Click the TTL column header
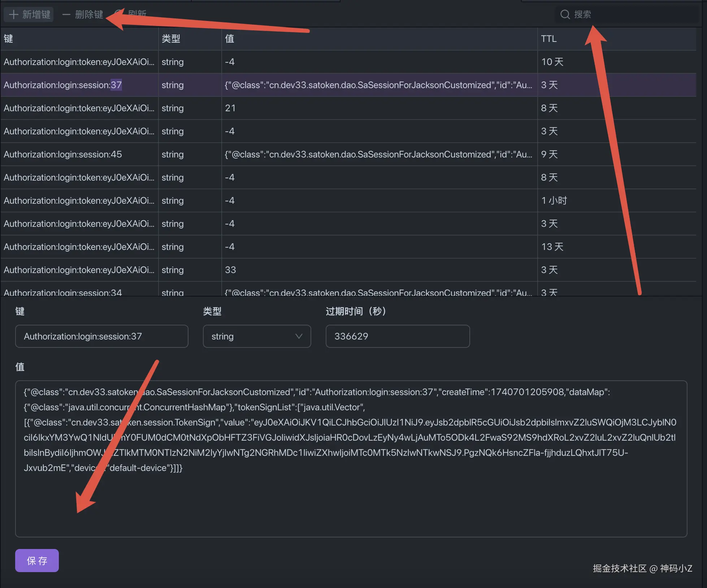Image resolution: width=707 pixels, height=588 pixels. (548, 39)
